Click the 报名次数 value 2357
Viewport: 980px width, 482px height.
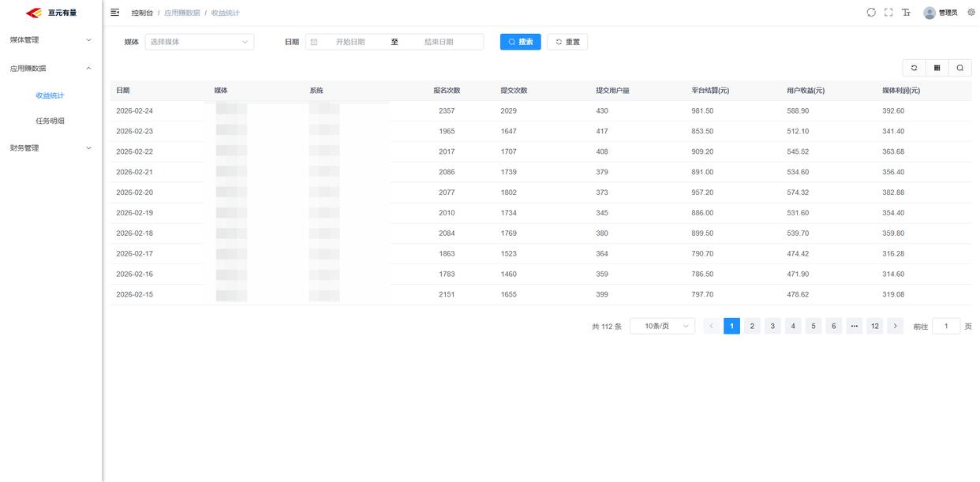pyautogui.click(x=447, y=111)
